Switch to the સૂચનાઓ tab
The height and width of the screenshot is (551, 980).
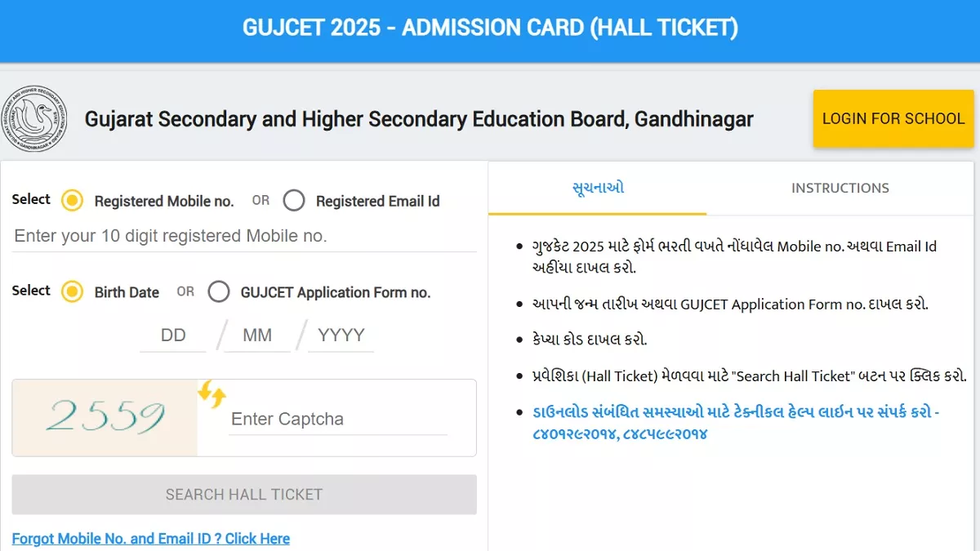[x=598, y=188]
